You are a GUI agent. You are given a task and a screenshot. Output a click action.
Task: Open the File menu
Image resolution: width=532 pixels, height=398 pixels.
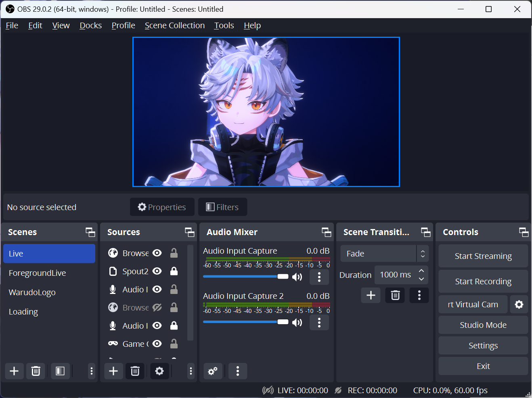(12, 25)
